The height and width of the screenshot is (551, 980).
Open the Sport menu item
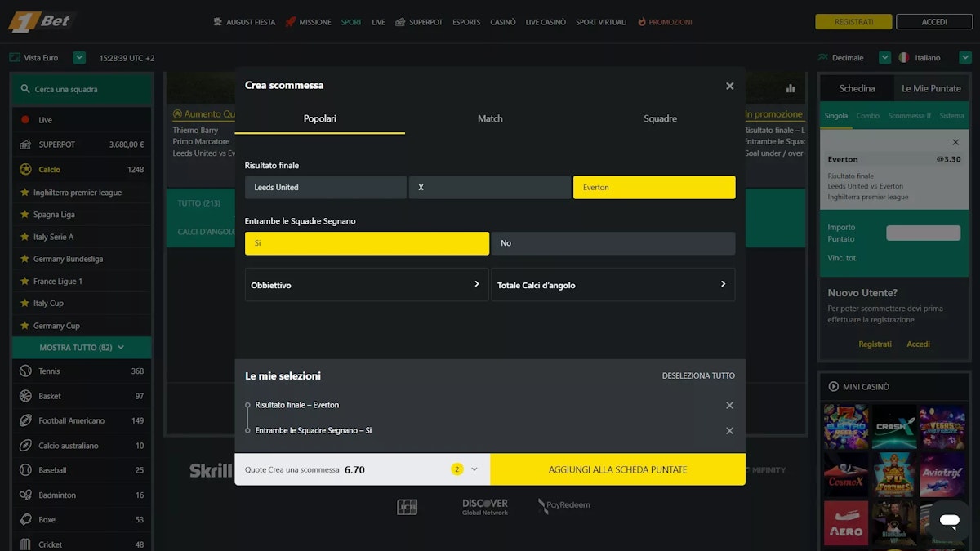coord(351,22)
